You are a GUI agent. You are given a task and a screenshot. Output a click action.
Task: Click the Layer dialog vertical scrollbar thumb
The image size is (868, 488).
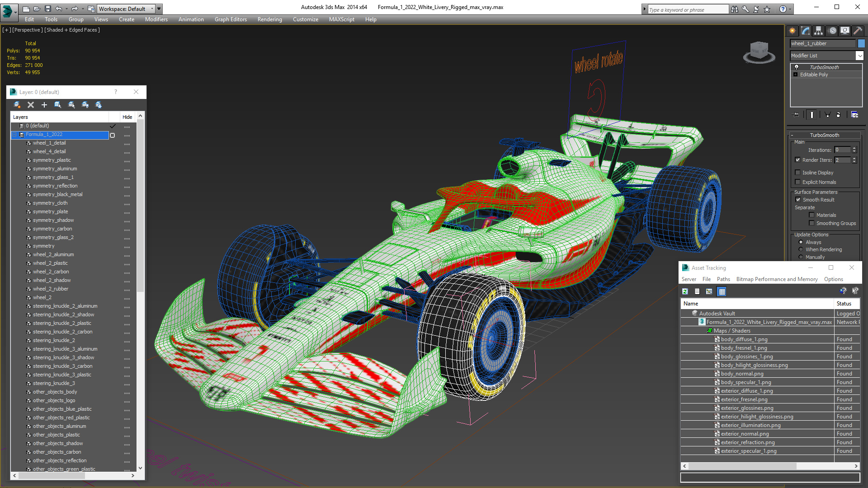click(140, 206)
